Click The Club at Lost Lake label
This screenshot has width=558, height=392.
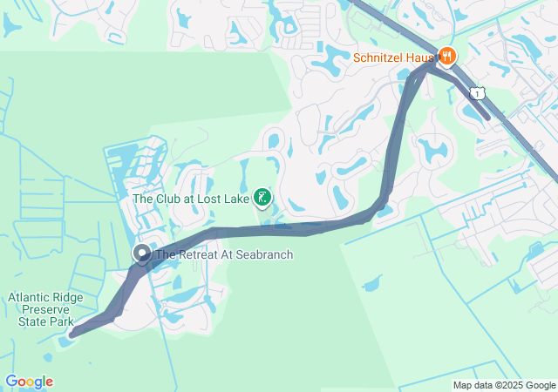click(191, 199)
